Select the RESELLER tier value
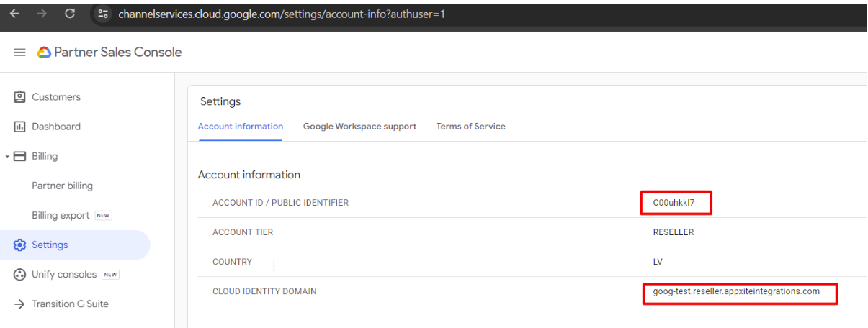 [x=674, y=232]
